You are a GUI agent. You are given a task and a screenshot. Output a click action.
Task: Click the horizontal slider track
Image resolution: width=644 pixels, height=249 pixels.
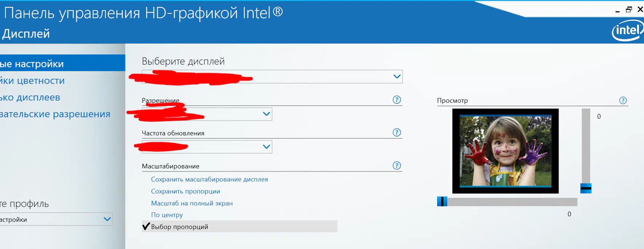507,202
